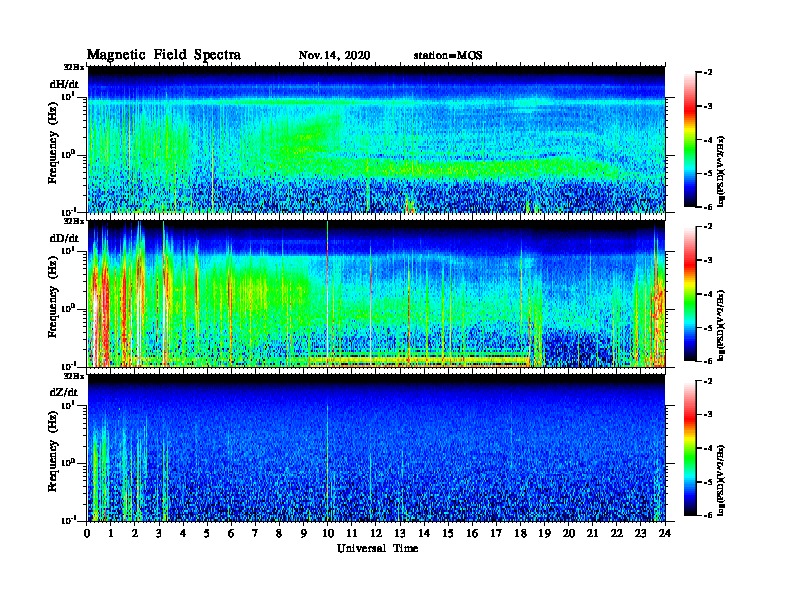This screenshot has height=612, width=792.
Task: Click the dZ/dt panel color scale bar
Action: click(x=689, y=448)
